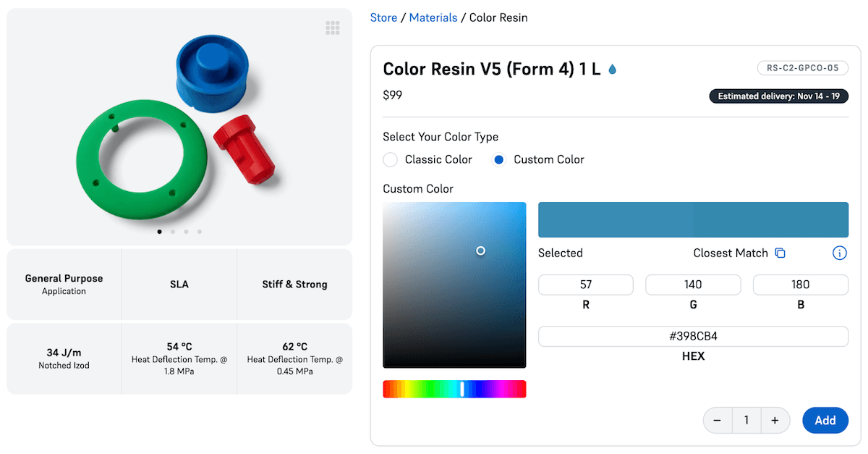
Task: Click the SLA specification cell
Action: [x=179, y=284]
